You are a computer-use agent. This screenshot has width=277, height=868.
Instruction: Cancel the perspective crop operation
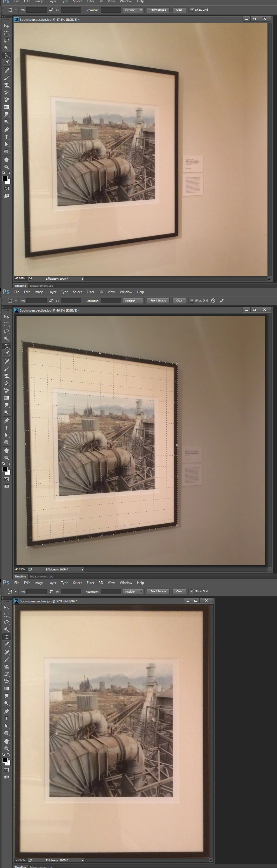coord(213,301)
